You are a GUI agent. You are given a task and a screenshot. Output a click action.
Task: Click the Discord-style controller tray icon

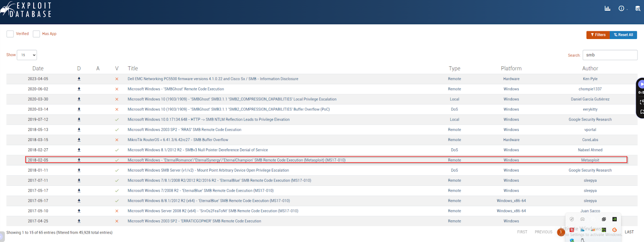point(582,219)
